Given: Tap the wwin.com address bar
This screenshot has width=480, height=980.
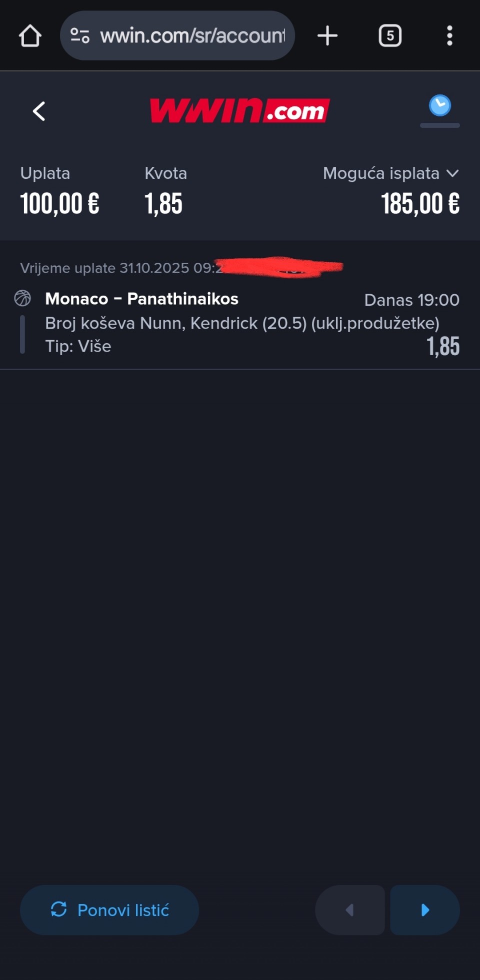Looking at the screenshot, I should (x=192, y=36).
